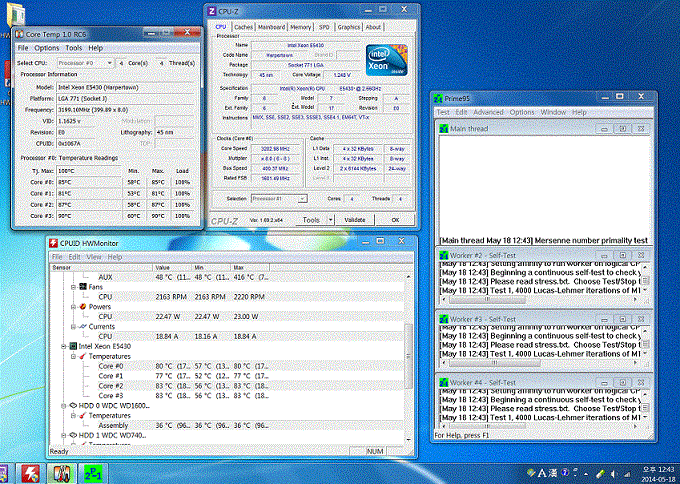Click the Prime95 title bar icon

point(438,98)
